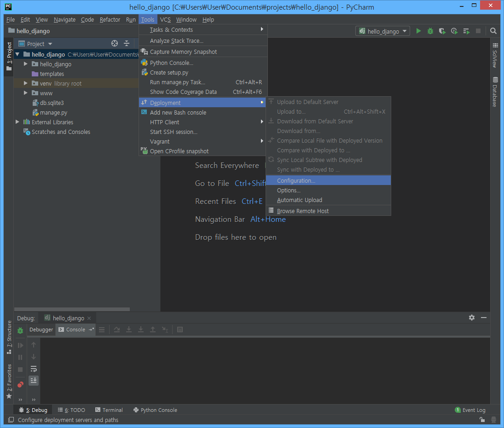Open Search Everywhere magnifier icon
Screen dimensions: 504x428
point(493,31)
